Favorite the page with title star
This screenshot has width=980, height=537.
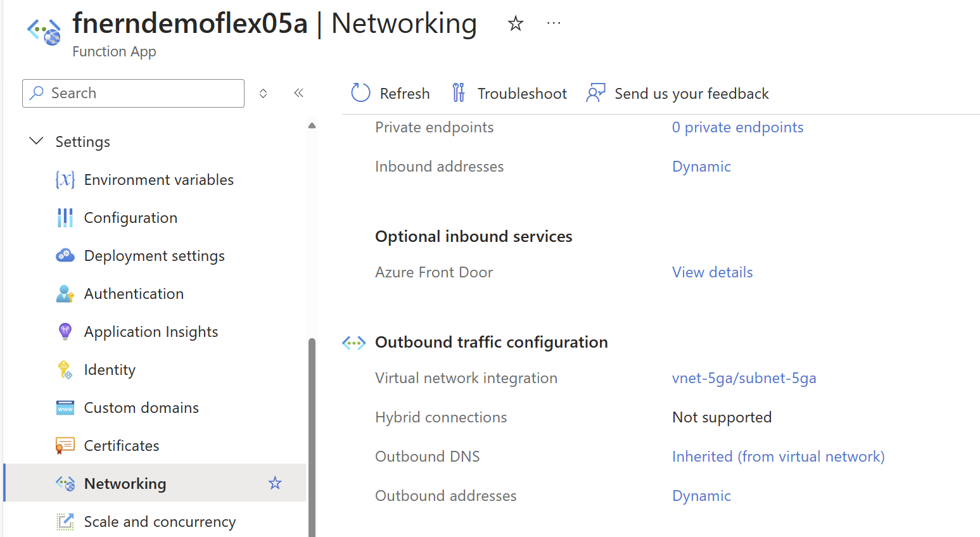(x=516, y=24)
